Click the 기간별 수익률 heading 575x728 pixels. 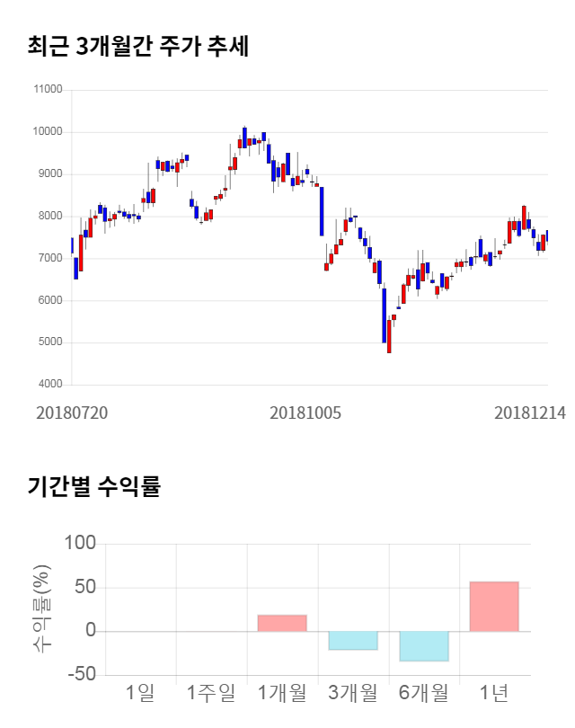click(93, 487)
